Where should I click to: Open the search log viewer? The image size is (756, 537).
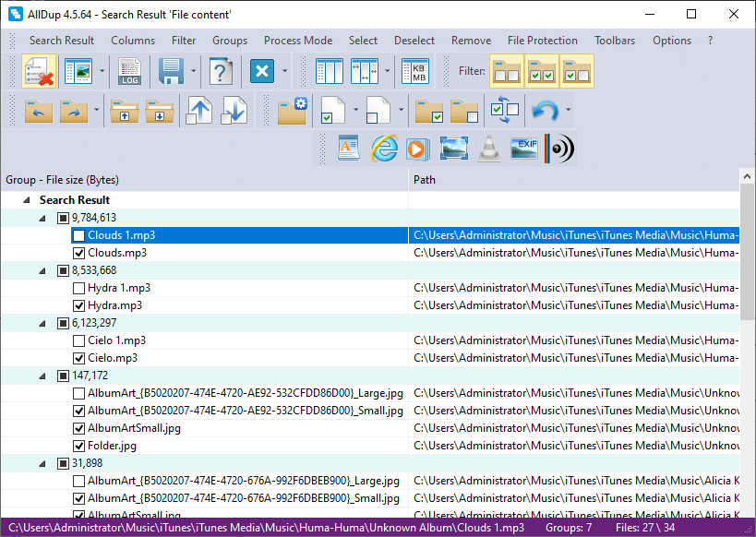[x=129, y=71]
